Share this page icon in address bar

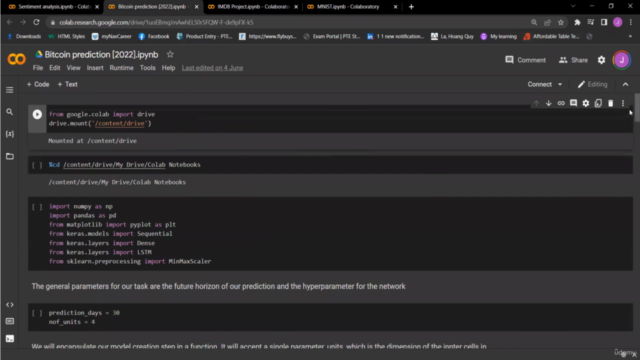click(x=547, y=22)
